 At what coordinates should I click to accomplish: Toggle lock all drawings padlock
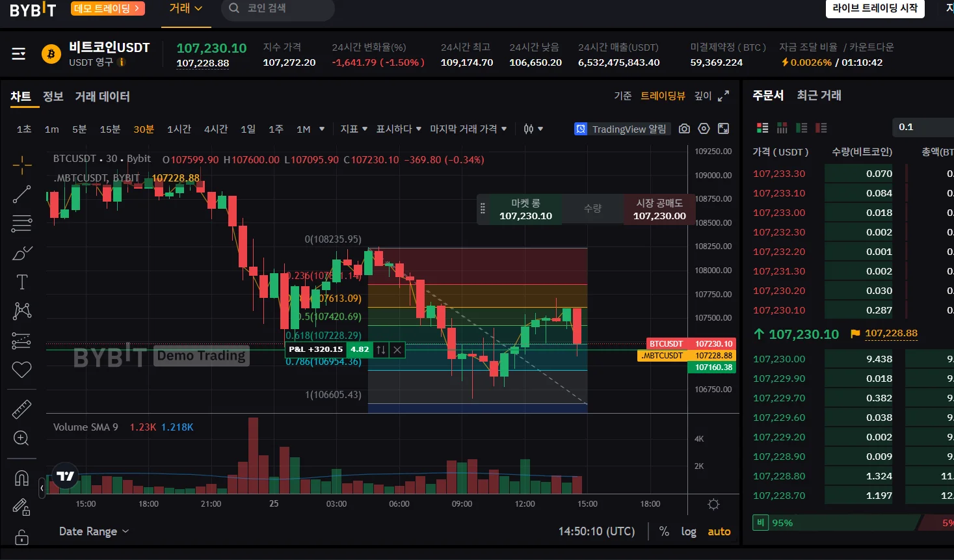click(21, 537)
